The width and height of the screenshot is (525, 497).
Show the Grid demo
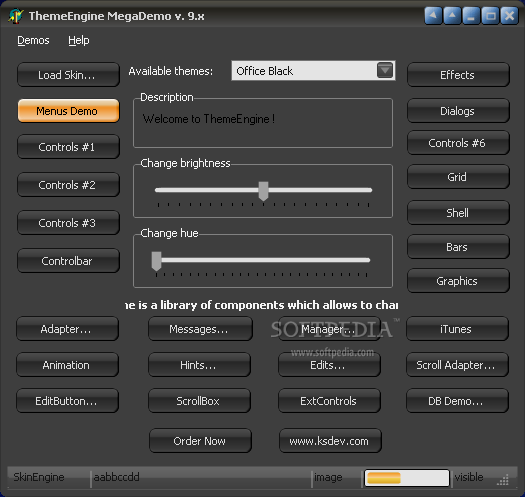[458, 176]
